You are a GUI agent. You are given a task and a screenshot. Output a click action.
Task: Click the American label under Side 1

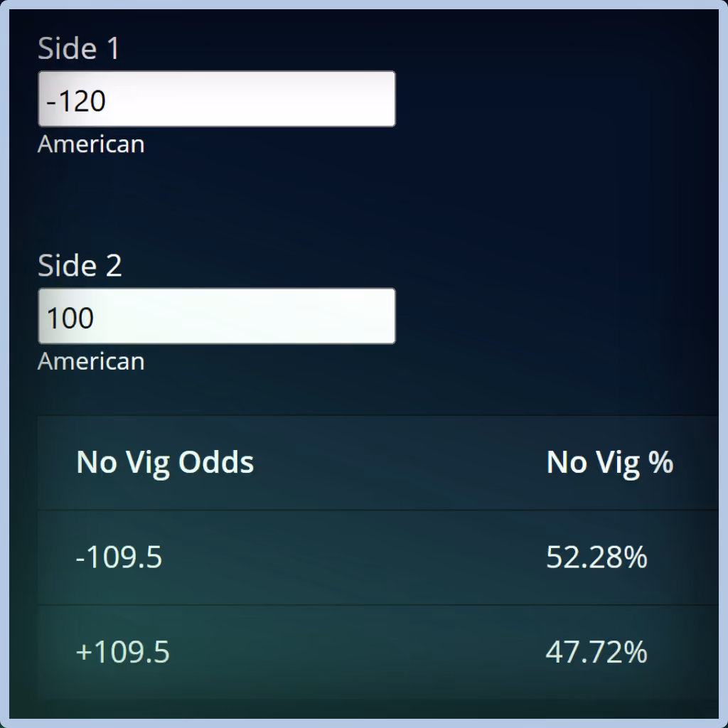coord(91,144)
